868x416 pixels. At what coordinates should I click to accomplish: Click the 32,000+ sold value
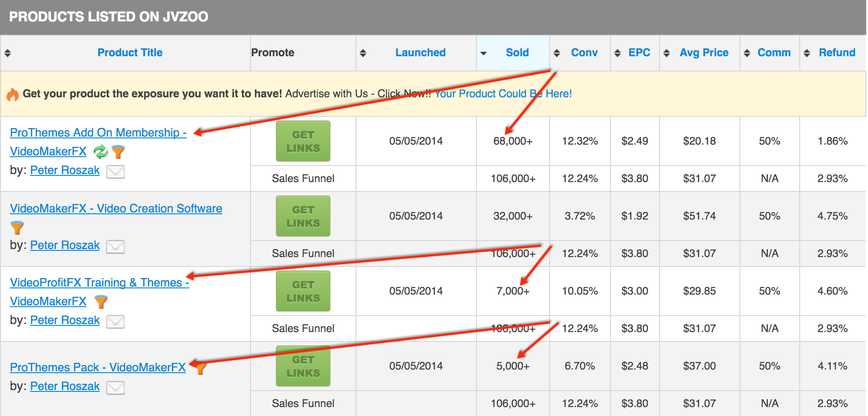(x=513, y=216)
